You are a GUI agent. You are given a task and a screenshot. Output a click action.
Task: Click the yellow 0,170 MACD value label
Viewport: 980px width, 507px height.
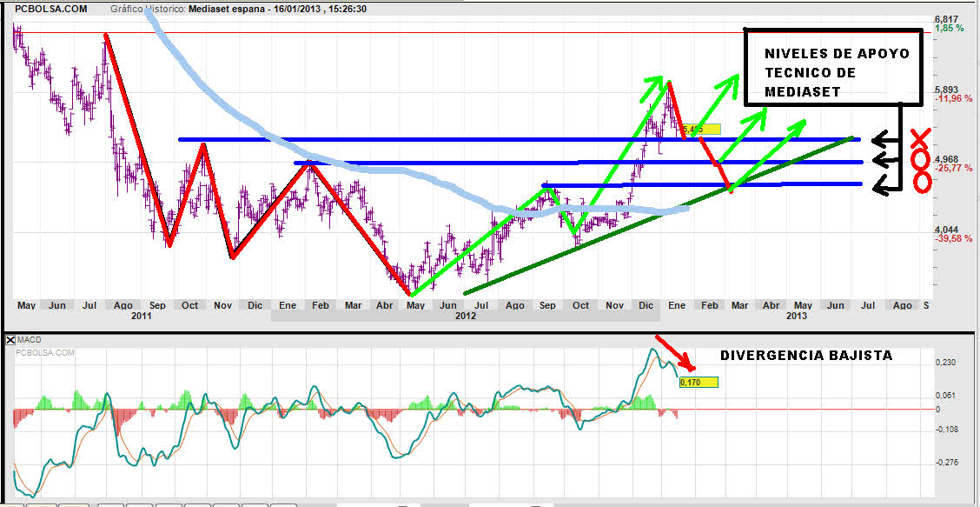(x=699, y=382)
